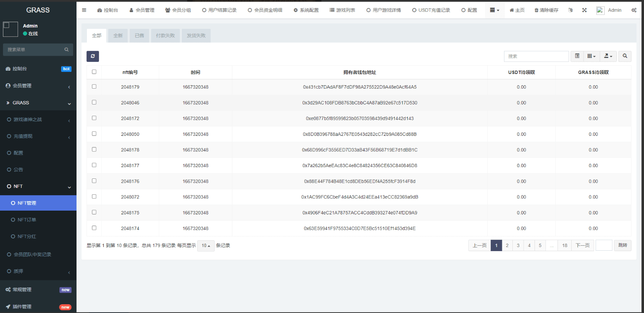Check the row checkbox for nft 2048174
The height and width of the screenshot is (313, 644).
coord(94,228)
